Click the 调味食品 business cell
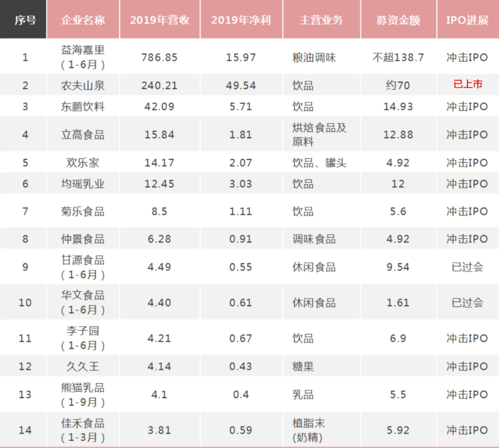The image size is (499, 448). pyautogui.click(x=314, y=239)
